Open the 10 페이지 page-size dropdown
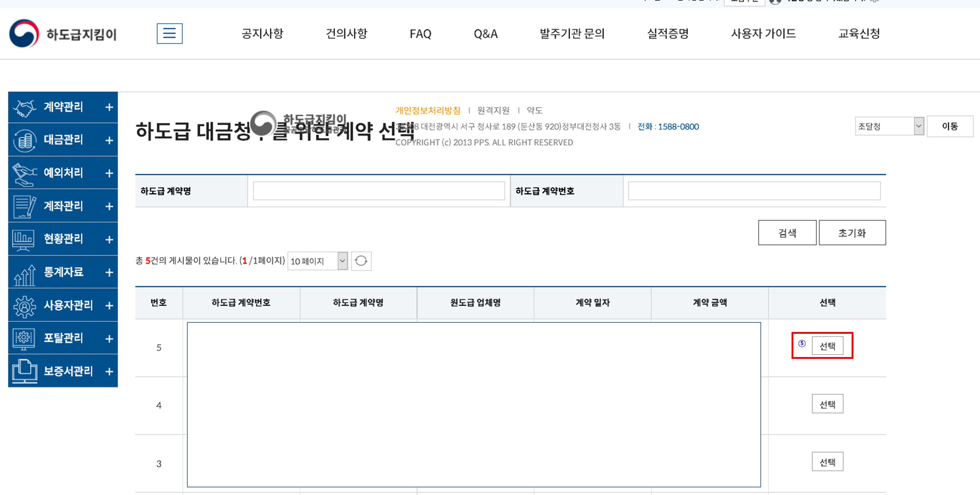 click(318, 261)
